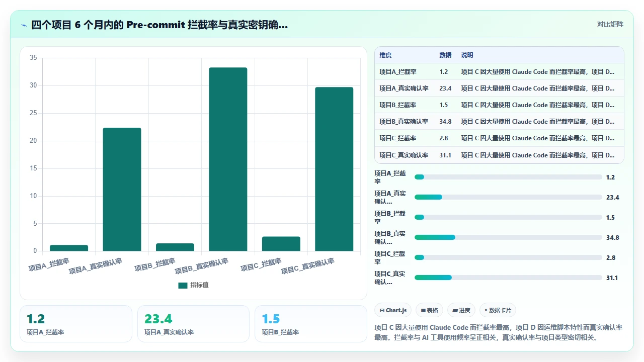644x362 pixels.
Task: Click the summary paragraph about 项目 C
Action: 499,332
